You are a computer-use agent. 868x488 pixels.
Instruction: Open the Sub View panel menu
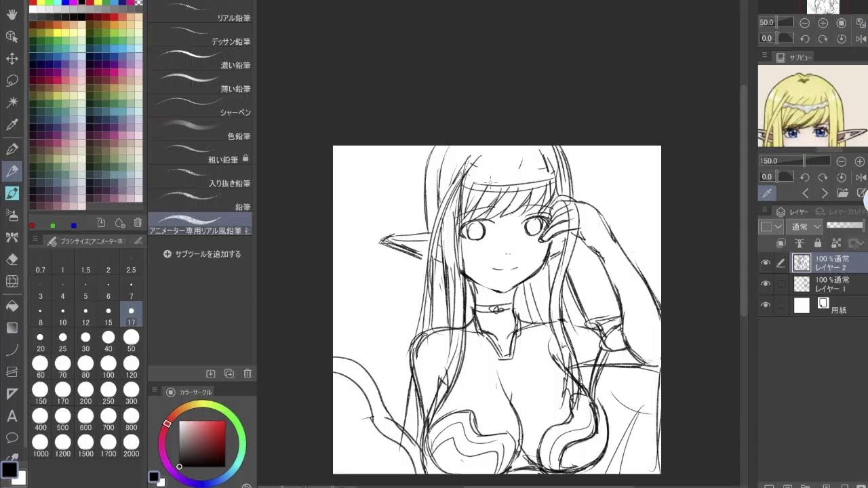(x=764, y=58)
